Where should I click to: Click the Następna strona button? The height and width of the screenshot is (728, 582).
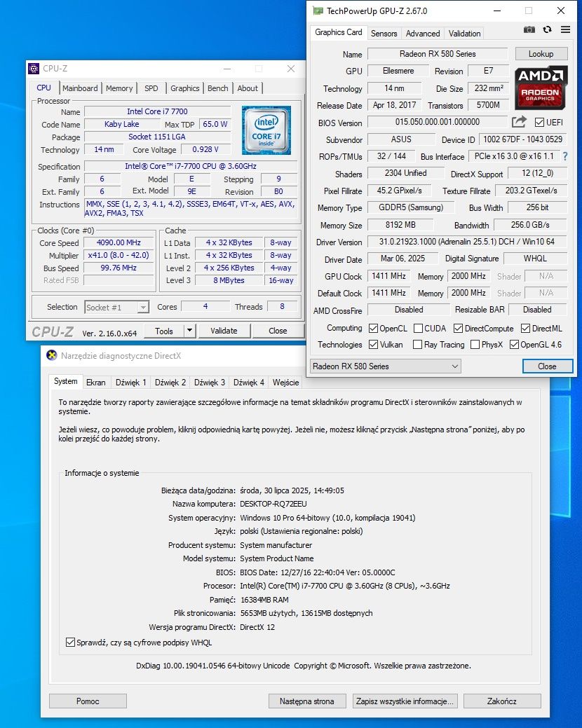coord(307,701)
